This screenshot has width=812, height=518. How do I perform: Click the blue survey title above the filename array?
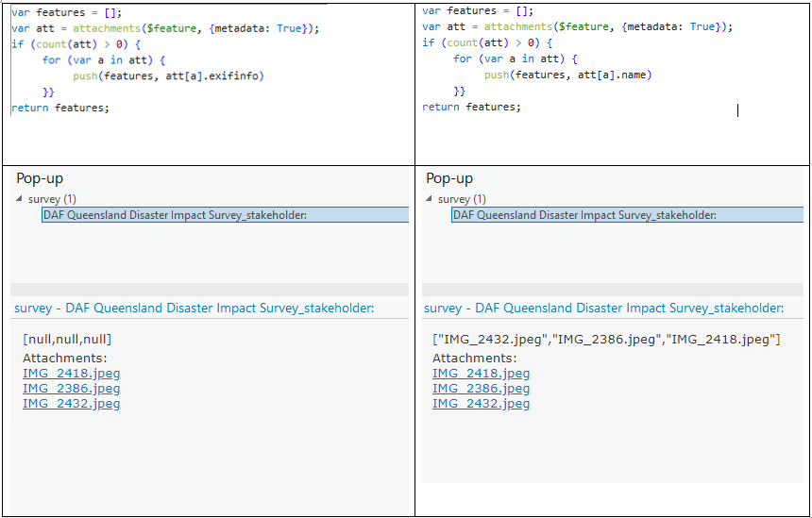(x=604, y=308)
